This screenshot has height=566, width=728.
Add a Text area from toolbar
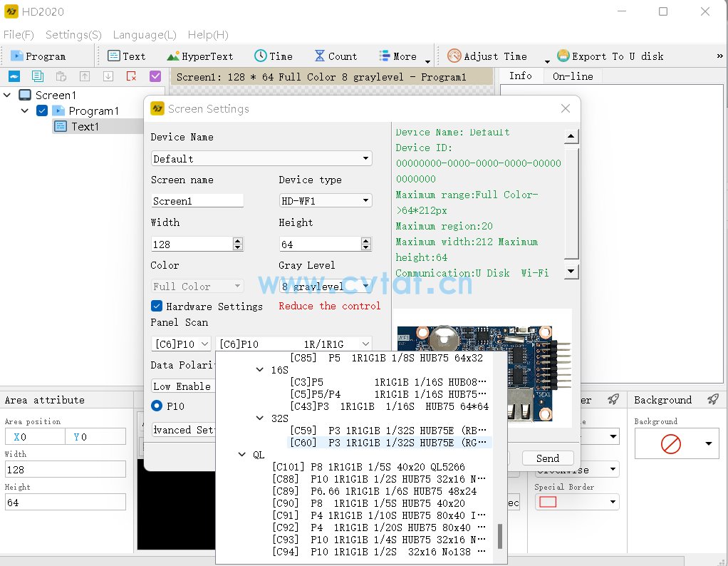click(126, 56)
